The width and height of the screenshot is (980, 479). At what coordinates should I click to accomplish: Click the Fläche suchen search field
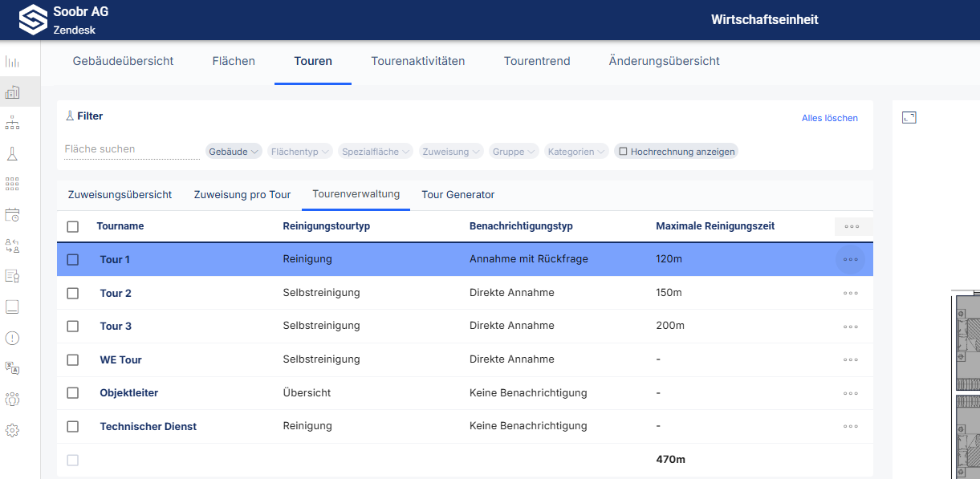132,149
